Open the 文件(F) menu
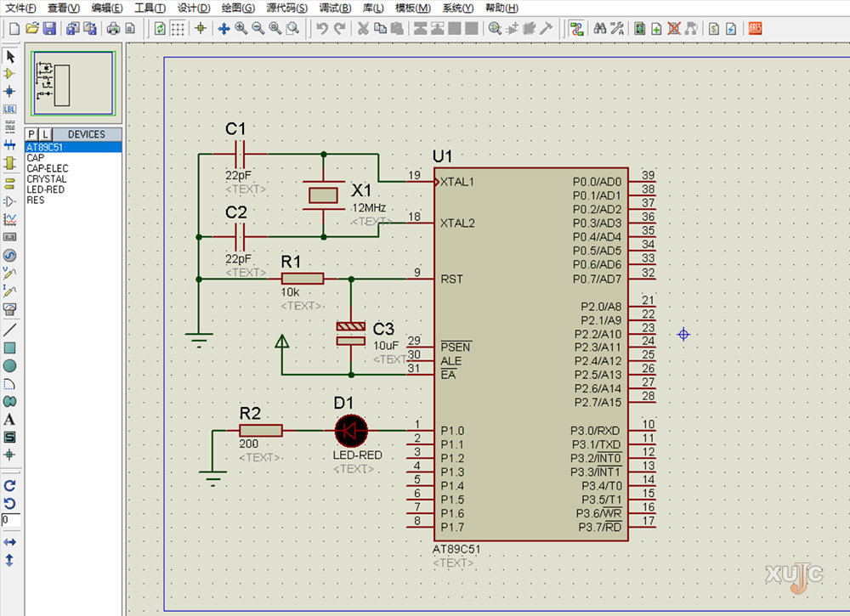Screen dimensions: 850x616 click(20, 8)
